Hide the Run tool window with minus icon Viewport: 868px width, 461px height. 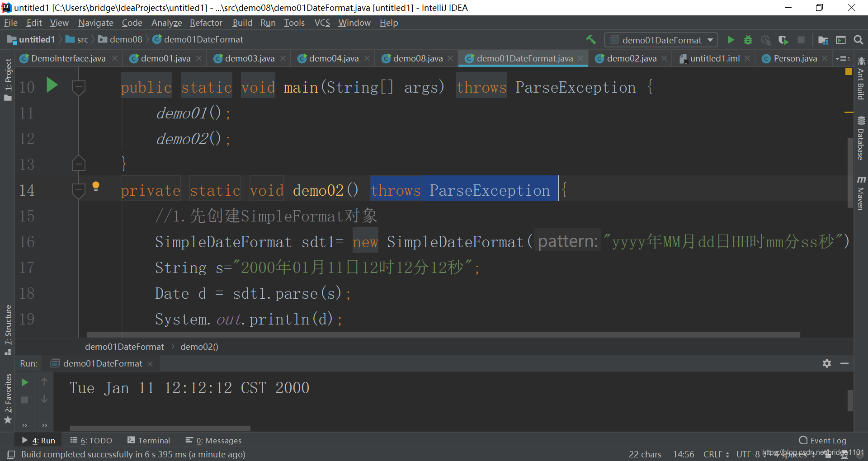point(844,363)
